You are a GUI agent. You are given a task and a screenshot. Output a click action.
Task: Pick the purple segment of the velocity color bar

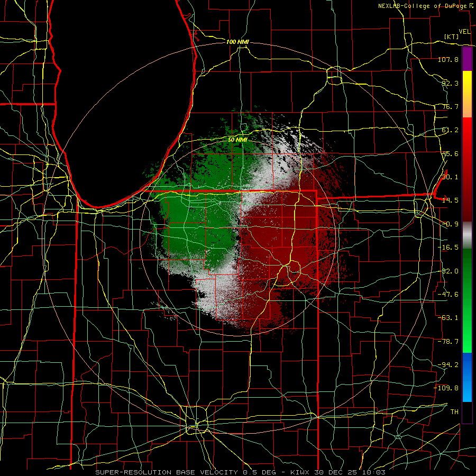pos(467,59)
